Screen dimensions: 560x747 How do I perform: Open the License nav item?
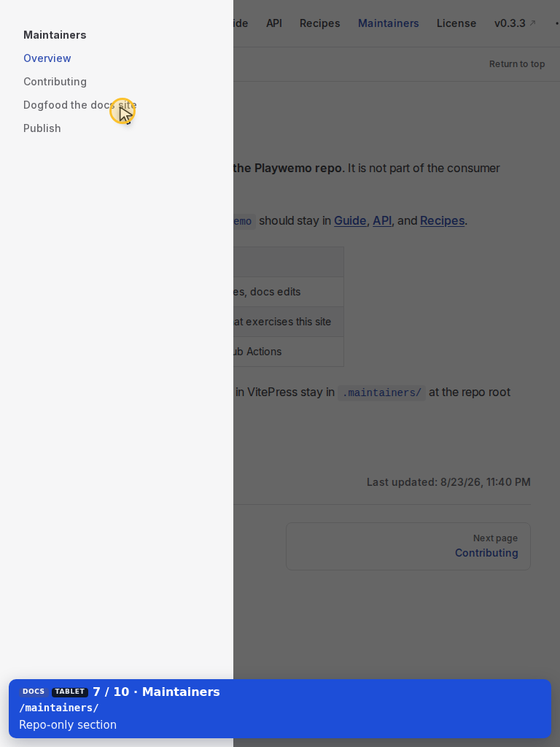[x=456, y=23]
